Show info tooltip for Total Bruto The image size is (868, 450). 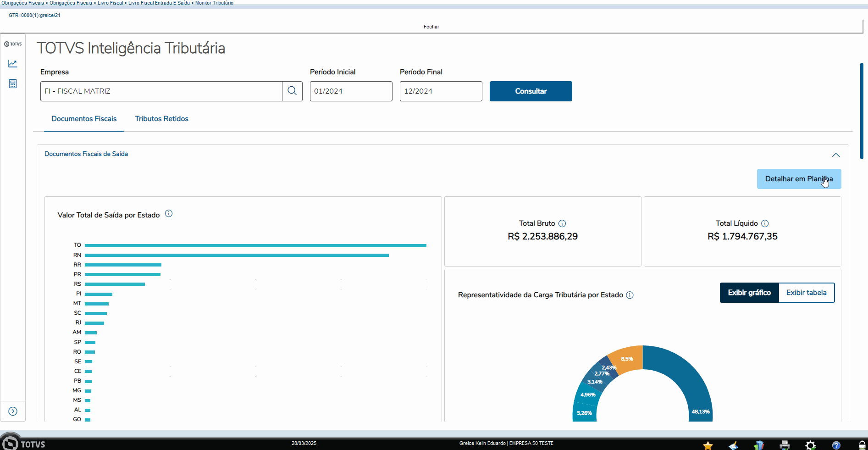[562, 223]
